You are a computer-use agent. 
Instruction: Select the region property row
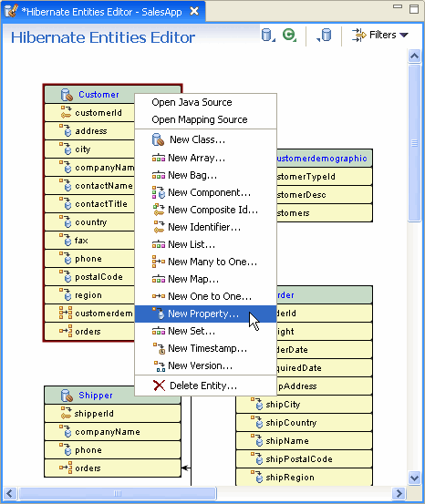(x=89, y=295)
